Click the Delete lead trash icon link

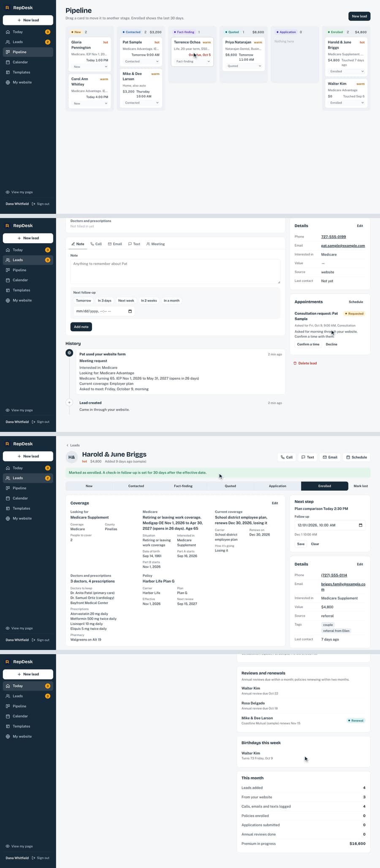[305, 363]
